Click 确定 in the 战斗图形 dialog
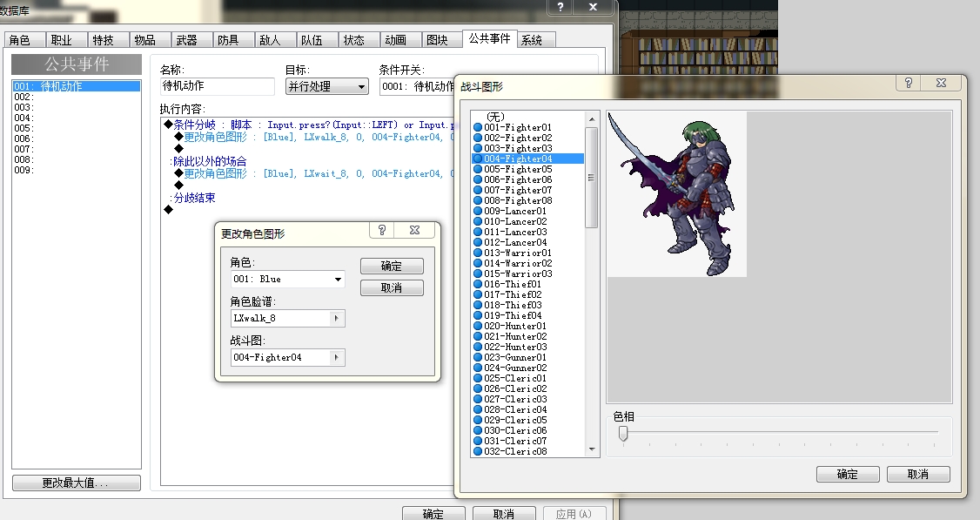 click(x=848, y=475)
